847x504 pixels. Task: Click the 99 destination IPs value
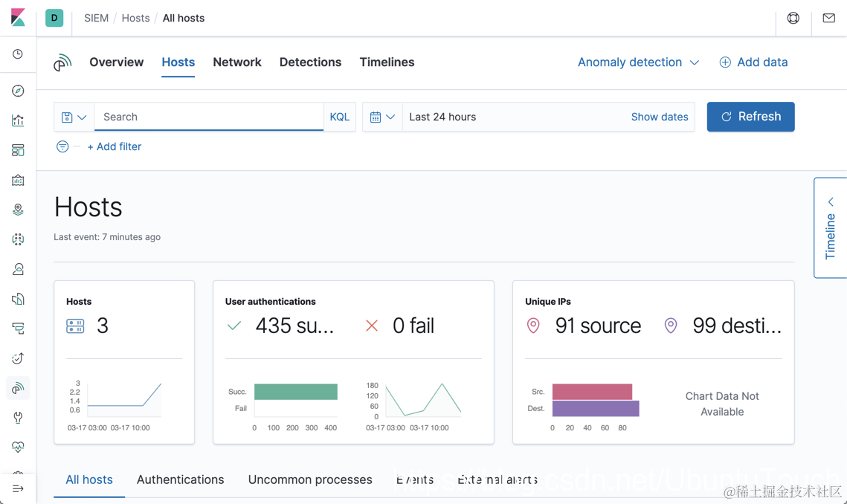(x=737, y=326)
